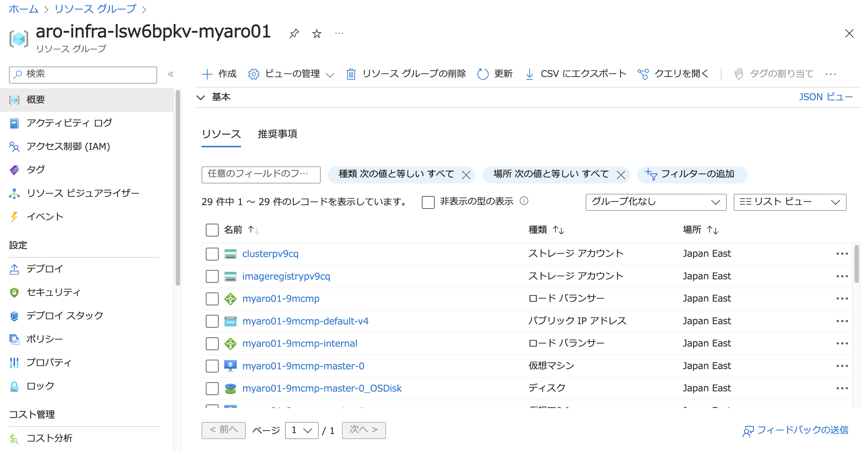The height and width of the screenshot is (452, 868).
Task: Open more options next to title
Action: 339,33
